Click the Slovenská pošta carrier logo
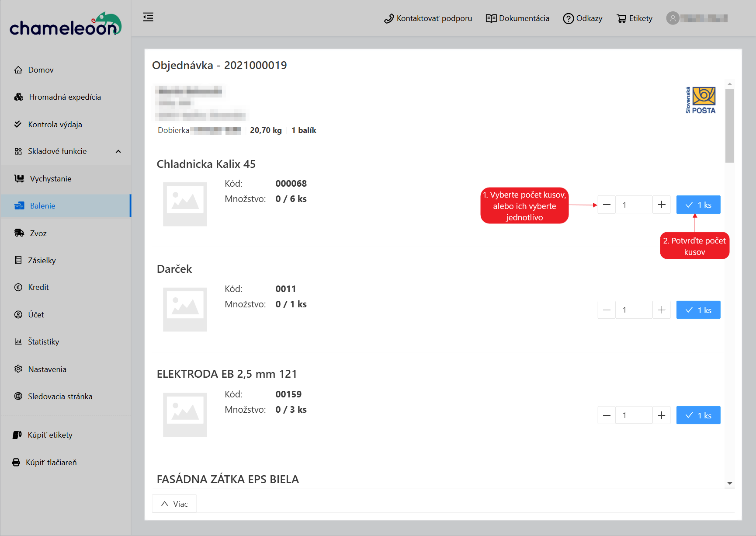The height and width of the screenshot is (536, 756). (701, 100)
